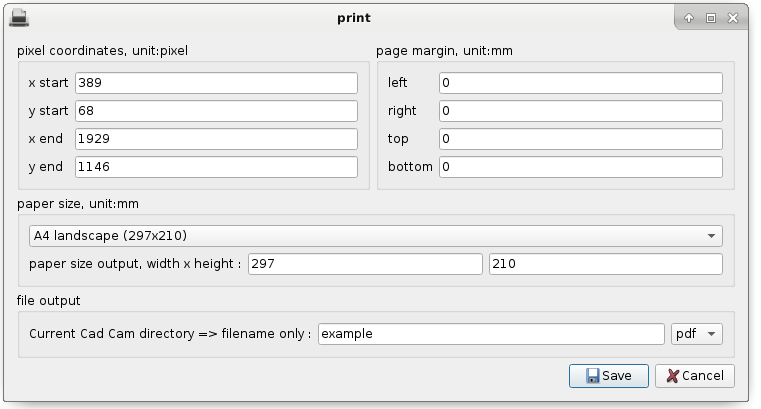Select the x end field with 1929
Screen dimensions: 761x409
coord(216,139)
